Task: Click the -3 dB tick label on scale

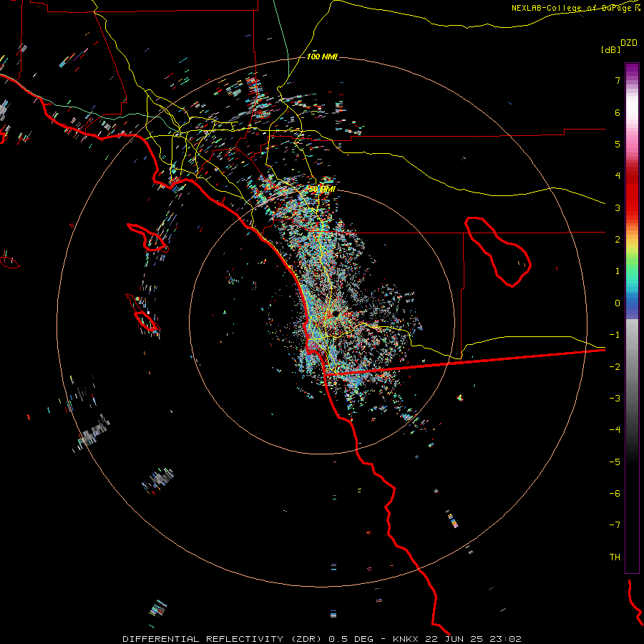Action: [x=615, y=399]
